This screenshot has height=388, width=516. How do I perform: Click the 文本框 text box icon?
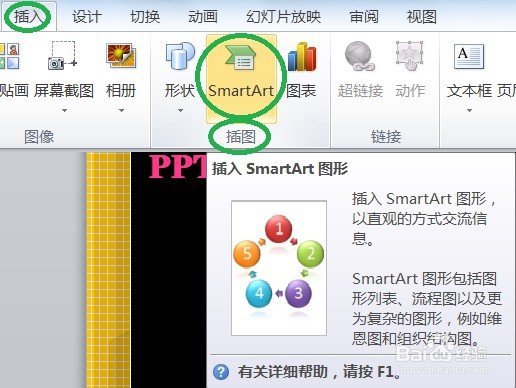coord(469,57)
